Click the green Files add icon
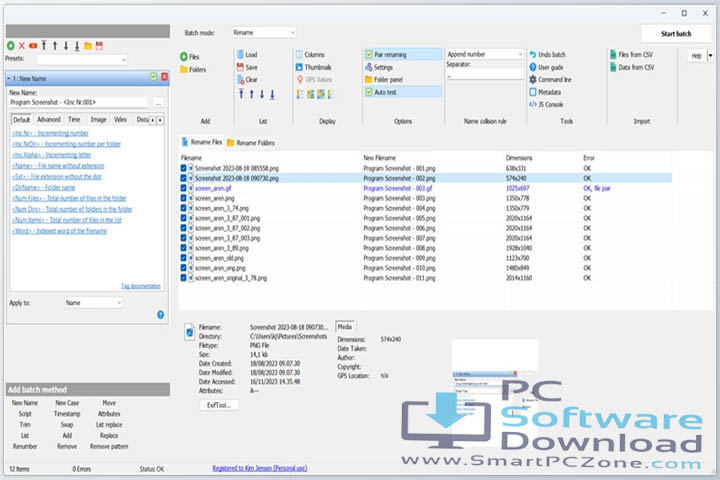This screenshot has width=720, height=480. pos(184,56)
